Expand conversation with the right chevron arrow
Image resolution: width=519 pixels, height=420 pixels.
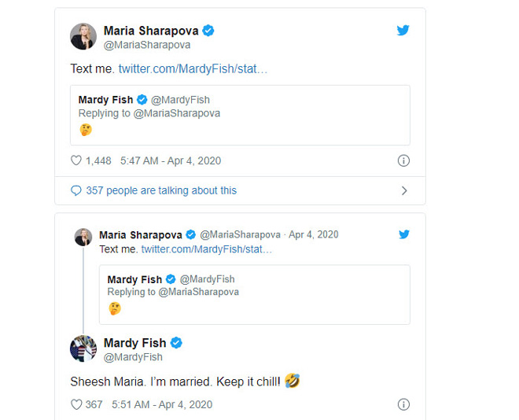pos(404,190)
